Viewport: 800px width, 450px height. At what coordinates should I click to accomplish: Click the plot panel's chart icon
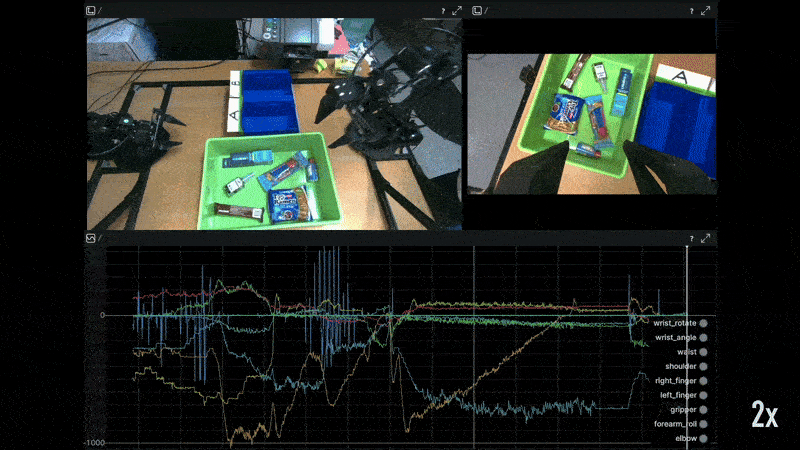point(91,239)
